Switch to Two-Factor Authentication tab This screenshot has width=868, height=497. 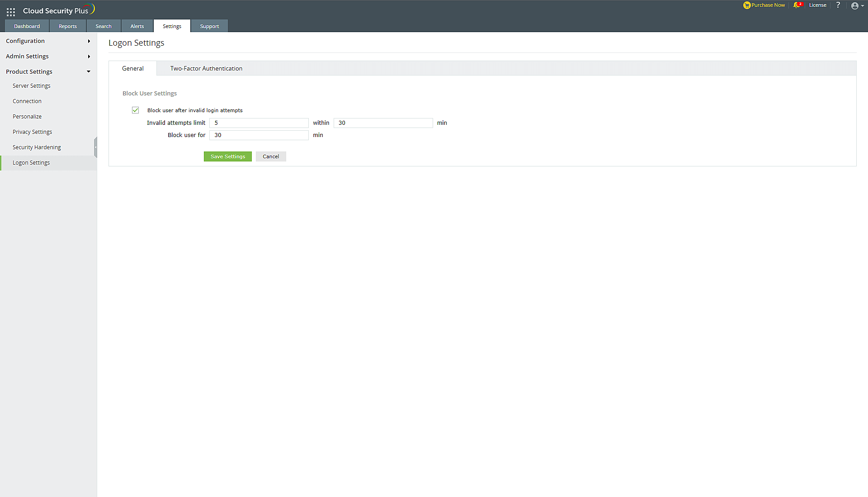tap(206, 69)
